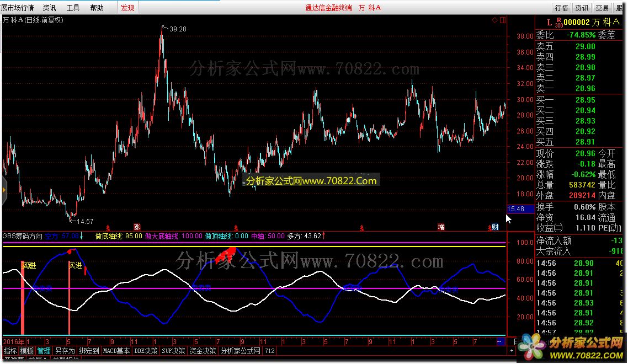Click the 712 tab
The height and width of the screenshot is (364, 628).
pos(269,351)
